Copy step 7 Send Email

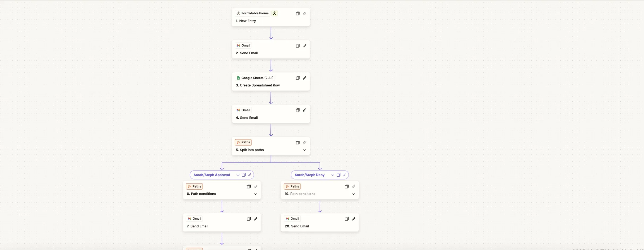[x=249, y=219]
